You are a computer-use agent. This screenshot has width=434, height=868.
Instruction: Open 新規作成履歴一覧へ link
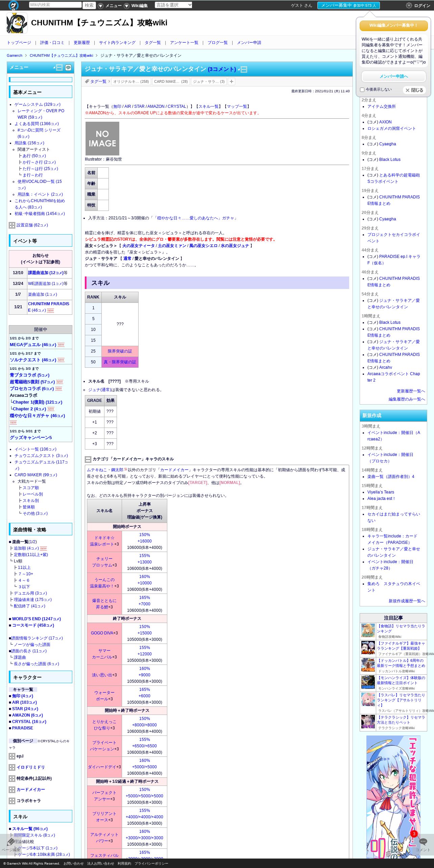(x=407, y=601)
